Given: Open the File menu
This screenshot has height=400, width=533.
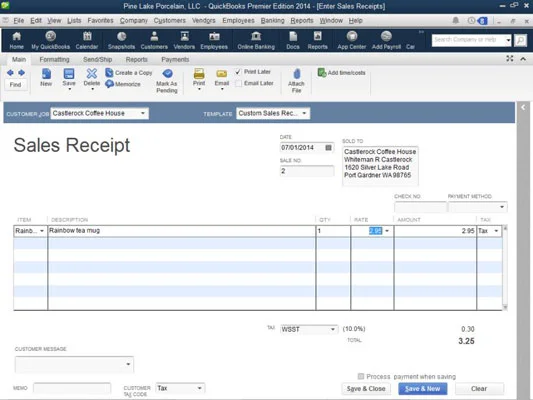Looking at the screenshot, I should (x=19, y=21).
